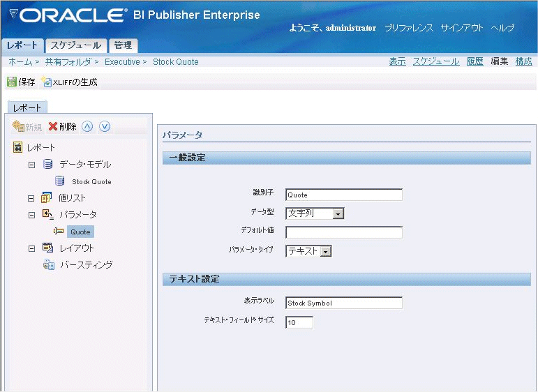Select the レイアウト tree item

[x=77, y=248]
